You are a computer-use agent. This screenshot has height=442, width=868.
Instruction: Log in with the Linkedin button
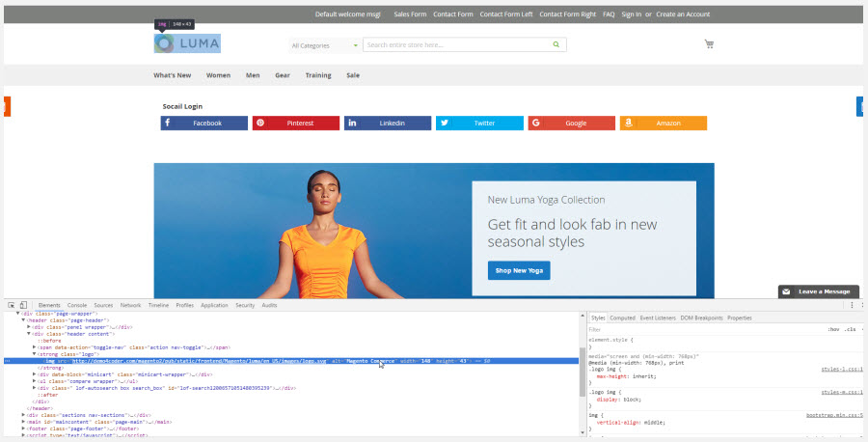click(x=388, y=123)
